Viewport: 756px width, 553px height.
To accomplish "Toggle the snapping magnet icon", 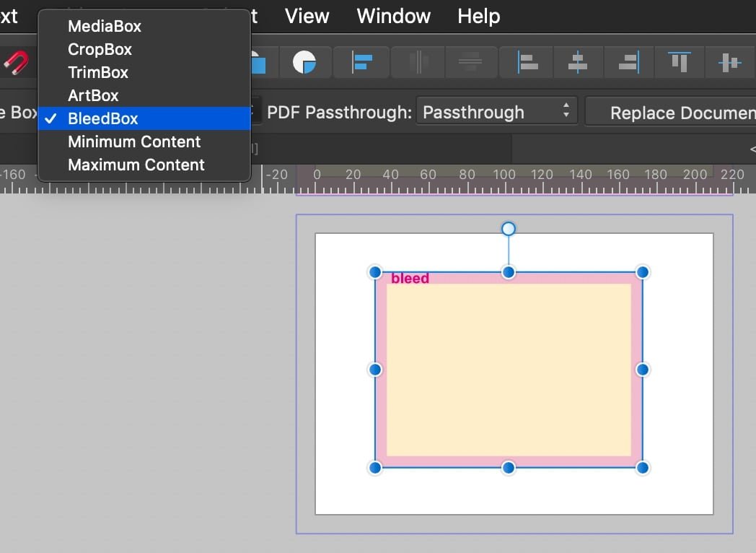I will [x=14, y=62].
